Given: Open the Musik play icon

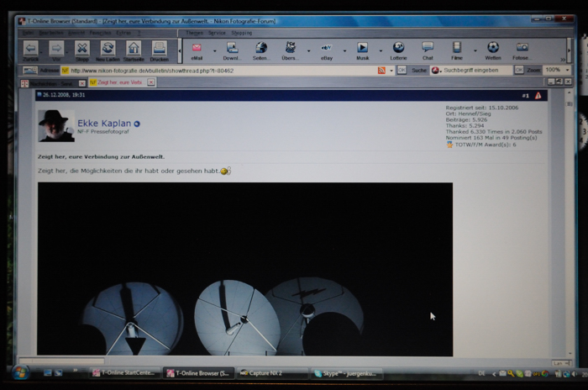Looking at the screenshot, I should tap(362, 47).
